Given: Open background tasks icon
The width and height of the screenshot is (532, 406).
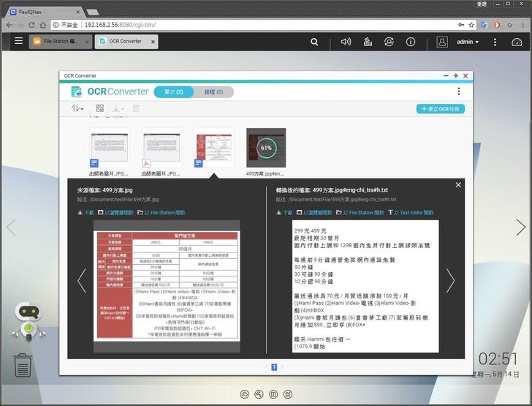Looking at the screenshot, I should click(x=368, y=42).
